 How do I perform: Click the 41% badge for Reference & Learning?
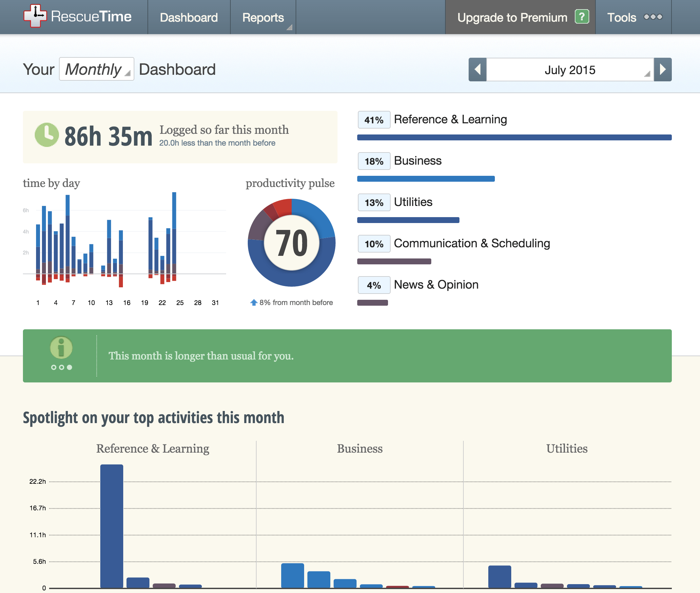point(374,119)
